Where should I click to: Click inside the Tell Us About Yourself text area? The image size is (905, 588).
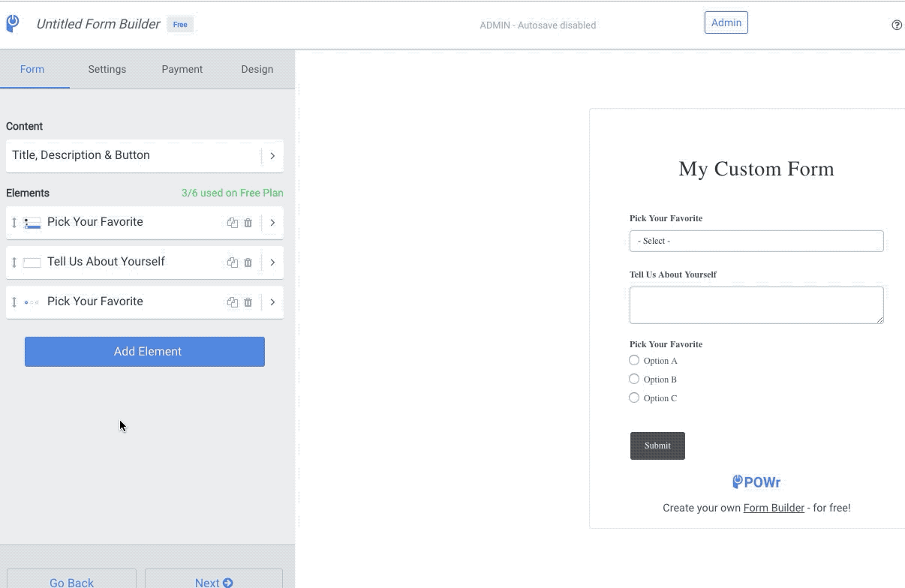coord(756,304)
